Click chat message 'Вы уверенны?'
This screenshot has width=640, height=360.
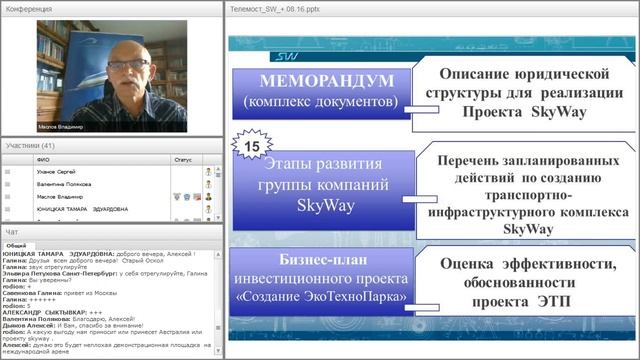pos(37,280)
